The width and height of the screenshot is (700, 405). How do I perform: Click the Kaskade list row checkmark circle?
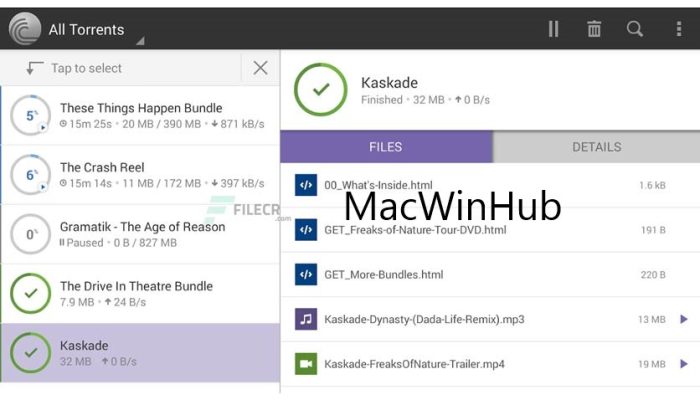coord(30,353)
